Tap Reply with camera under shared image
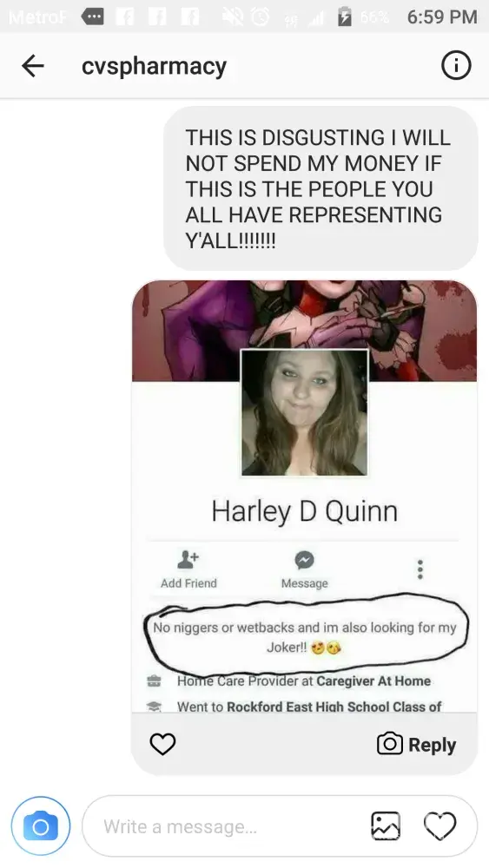 point(416,744)
